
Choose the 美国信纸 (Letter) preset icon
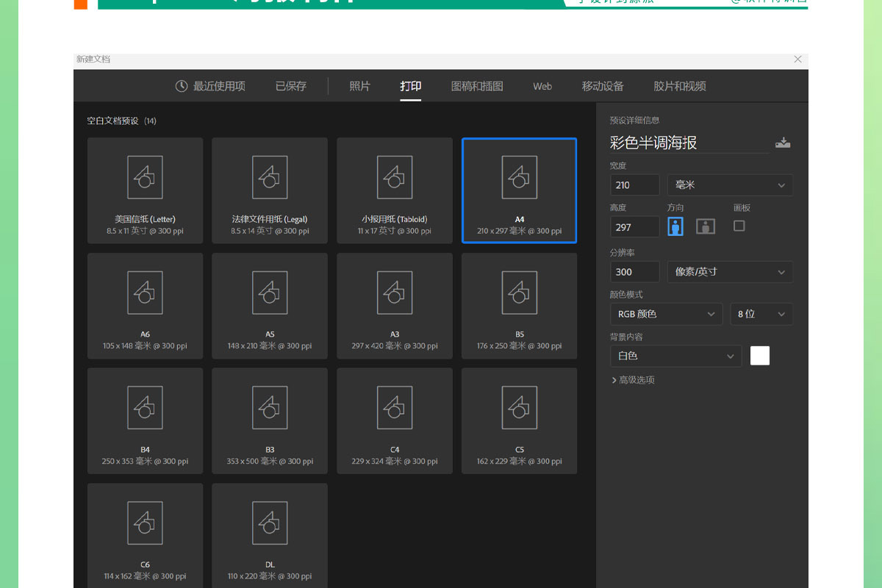[145, 177]
